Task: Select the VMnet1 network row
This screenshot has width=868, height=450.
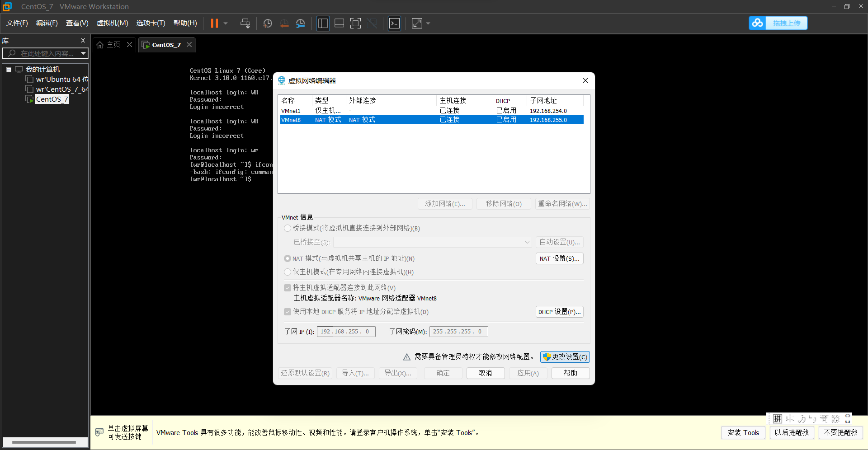Action: tap(432, 111)
